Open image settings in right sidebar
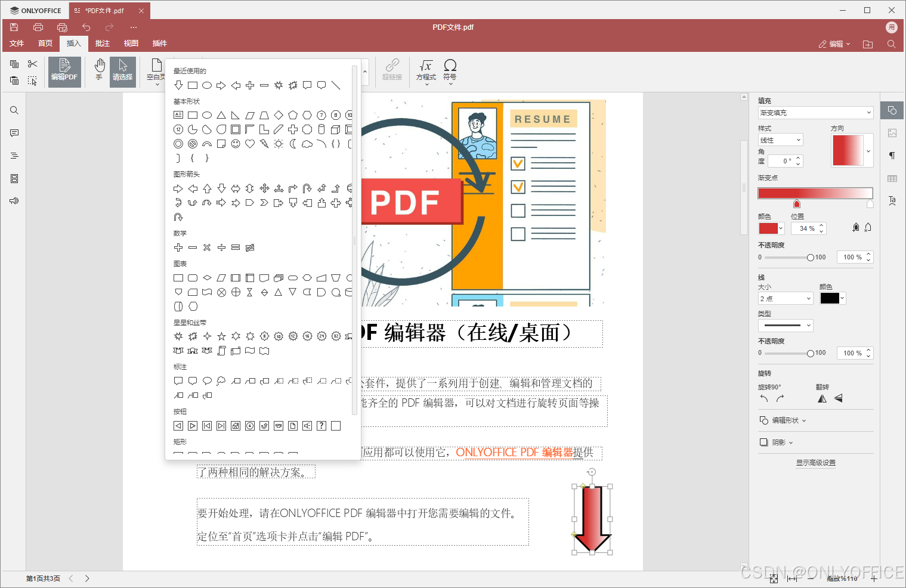 click(x=892, y=133)
